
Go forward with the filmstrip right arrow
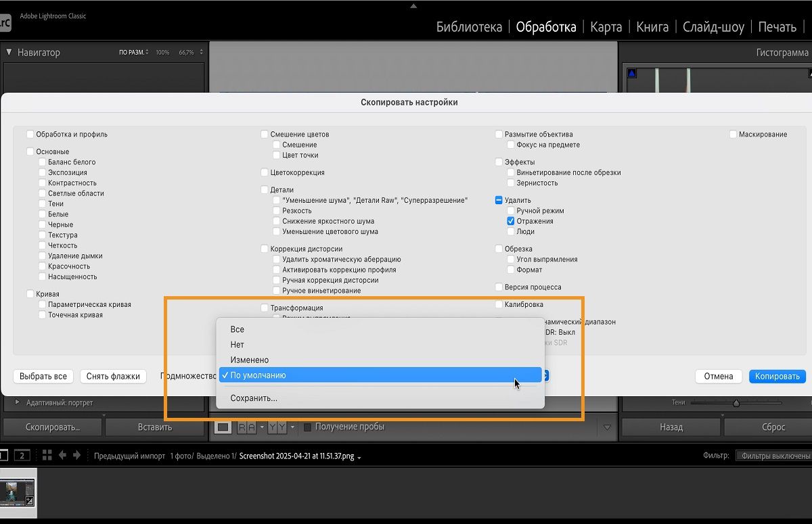[76, 455]
